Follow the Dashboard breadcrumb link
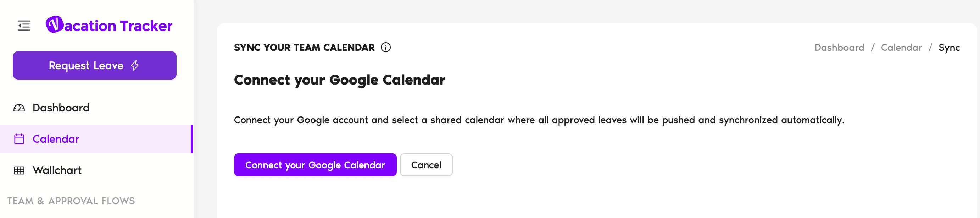 (x=839, y=48)
